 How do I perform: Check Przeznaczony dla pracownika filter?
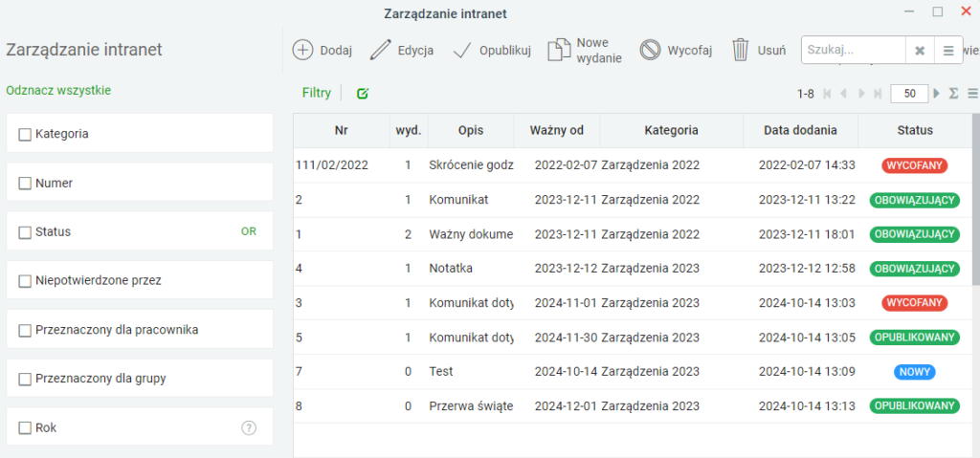pos(25,331)
